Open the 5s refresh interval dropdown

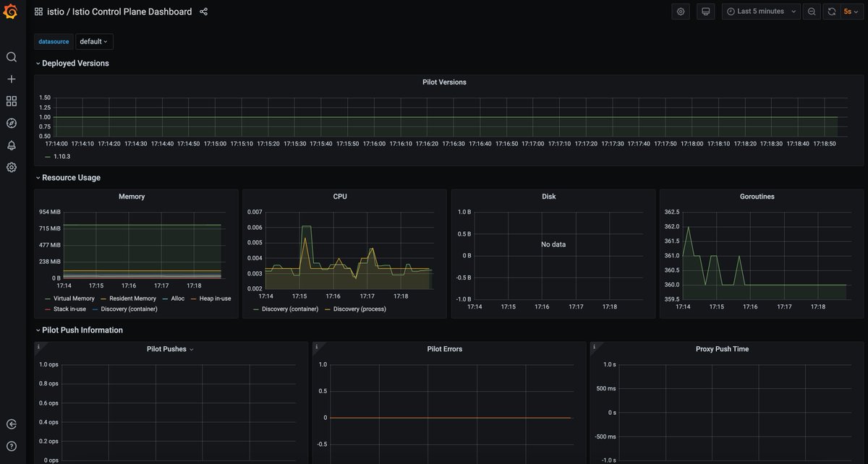click(851, 12)
